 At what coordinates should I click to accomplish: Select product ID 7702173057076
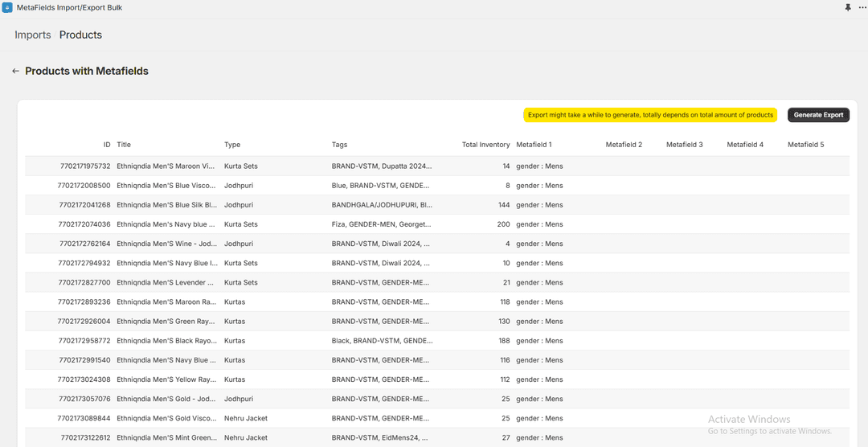pos(84,399)
